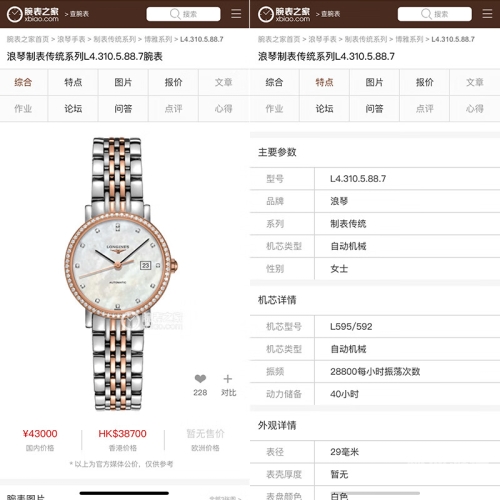Open the 问答 tab on the right screen
The height and width of the screenshot is (500, 500).
[374, 108]
